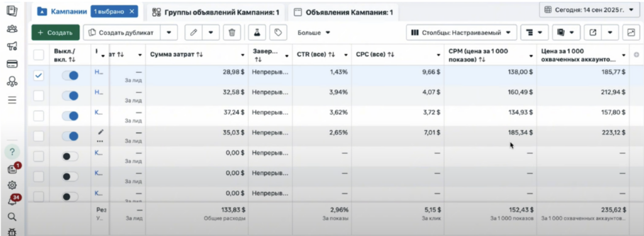Click the pencil icon in the 35,03 $ row

pos(101,132)
